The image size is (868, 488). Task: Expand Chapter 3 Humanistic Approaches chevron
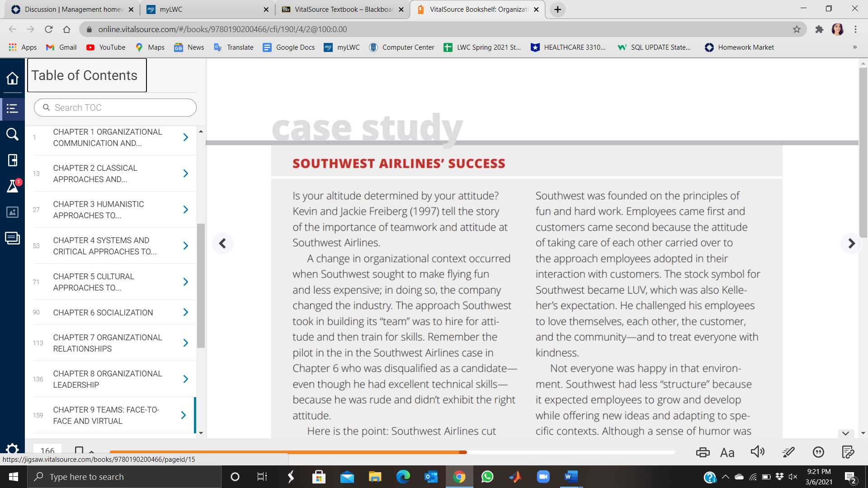click(185, 210)
